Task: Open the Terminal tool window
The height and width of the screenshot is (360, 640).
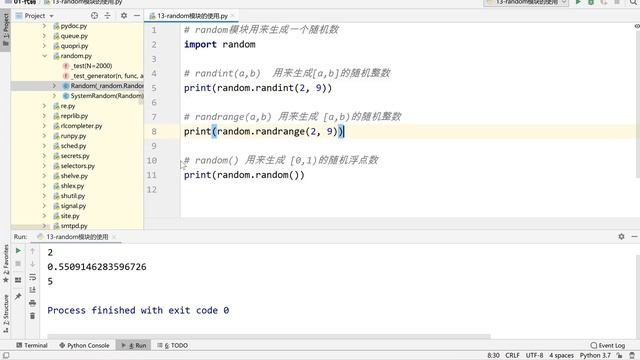Action: pos(32,345)
